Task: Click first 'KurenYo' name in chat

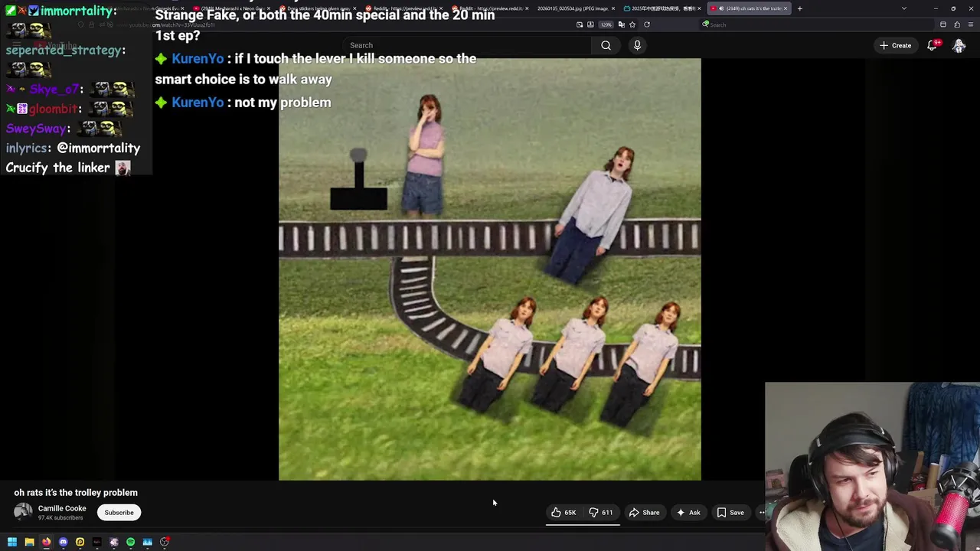Action: click(198, 59)
